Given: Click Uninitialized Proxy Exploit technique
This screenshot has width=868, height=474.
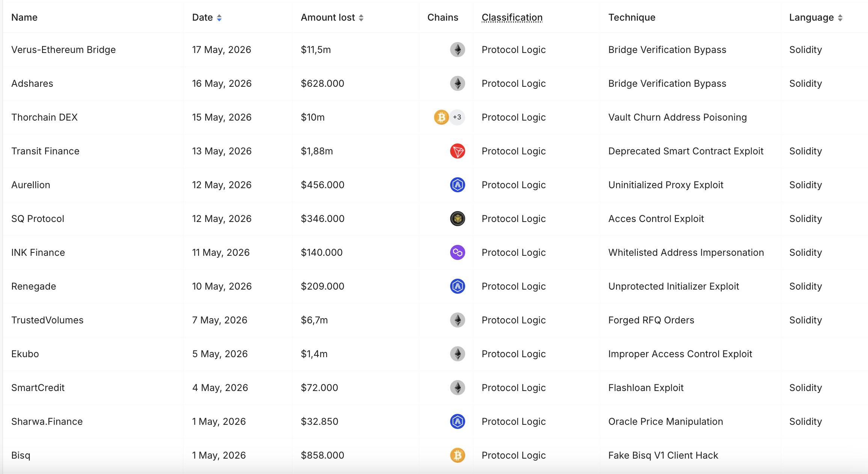Looking at the screenshot, I should [x=666, y=185].
